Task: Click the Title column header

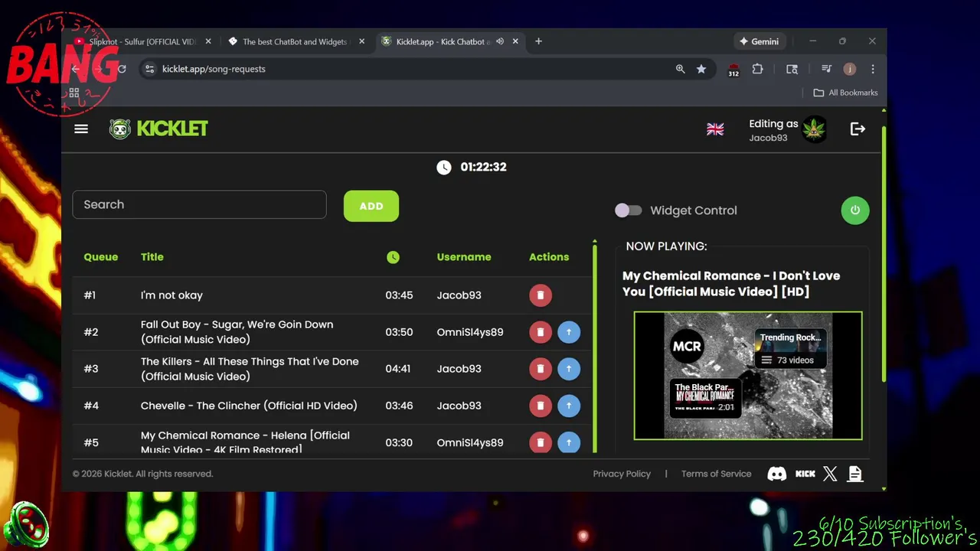Action: point(152,257)
